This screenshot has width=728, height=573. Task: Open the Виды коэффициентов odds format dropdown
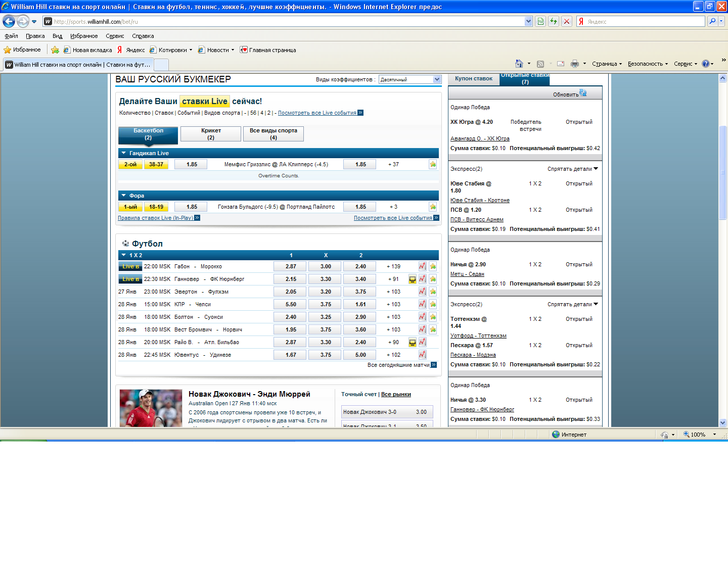click(410, 79)
